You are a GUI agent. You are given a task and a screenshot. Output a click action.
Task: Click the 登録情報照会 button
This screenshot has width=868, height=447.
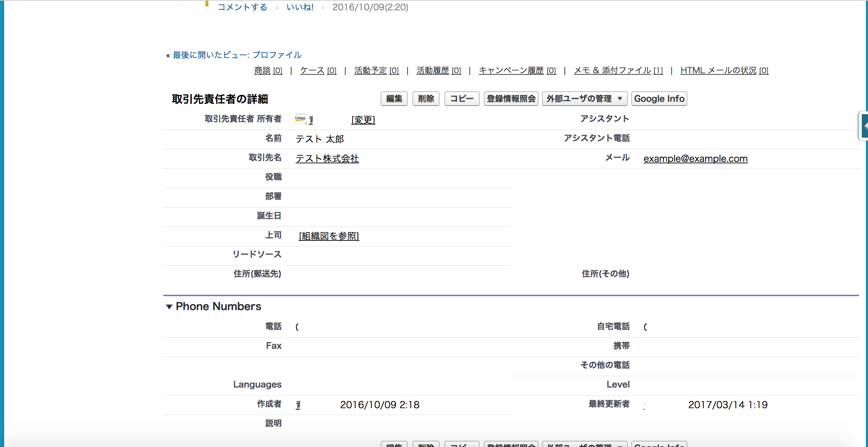pyautogui.click(x=511, y=99)
